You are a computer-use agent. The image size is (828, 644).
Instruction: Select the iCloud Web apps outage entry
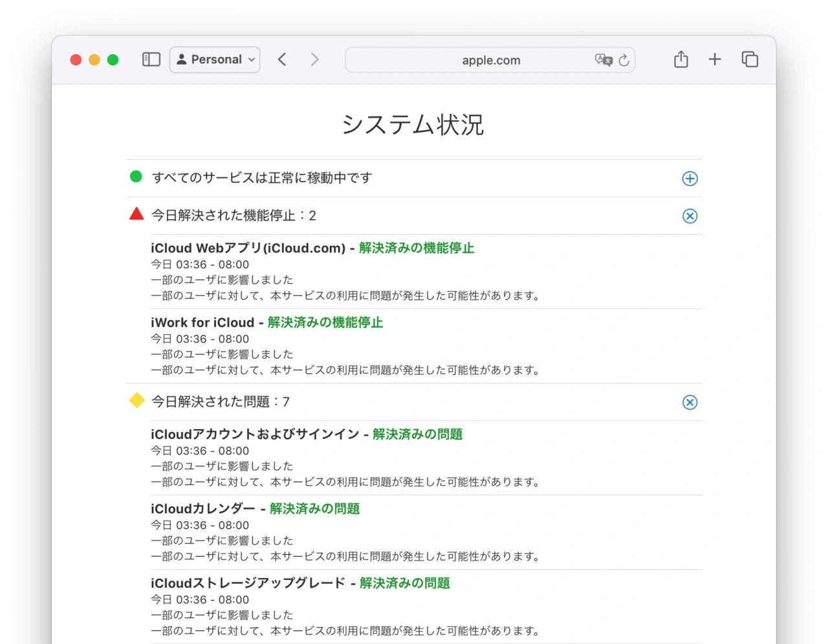click(x=248, y=248)
